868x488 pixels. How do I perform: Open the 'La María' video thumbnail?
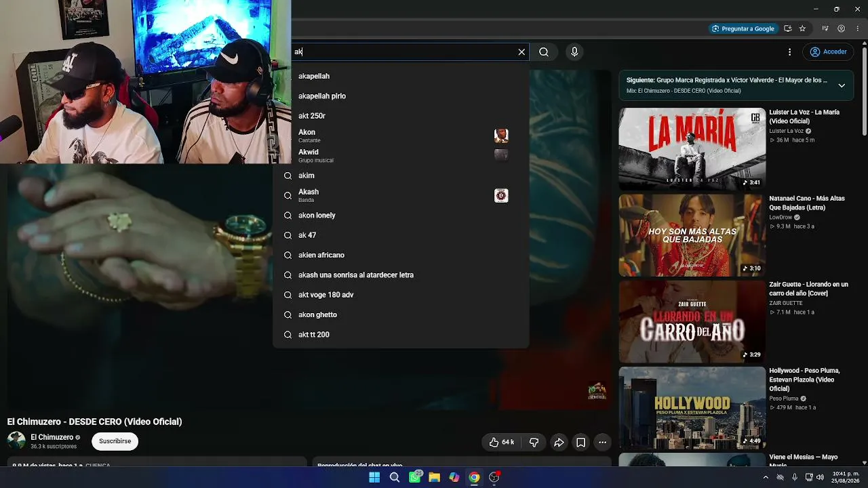[692, 149]
